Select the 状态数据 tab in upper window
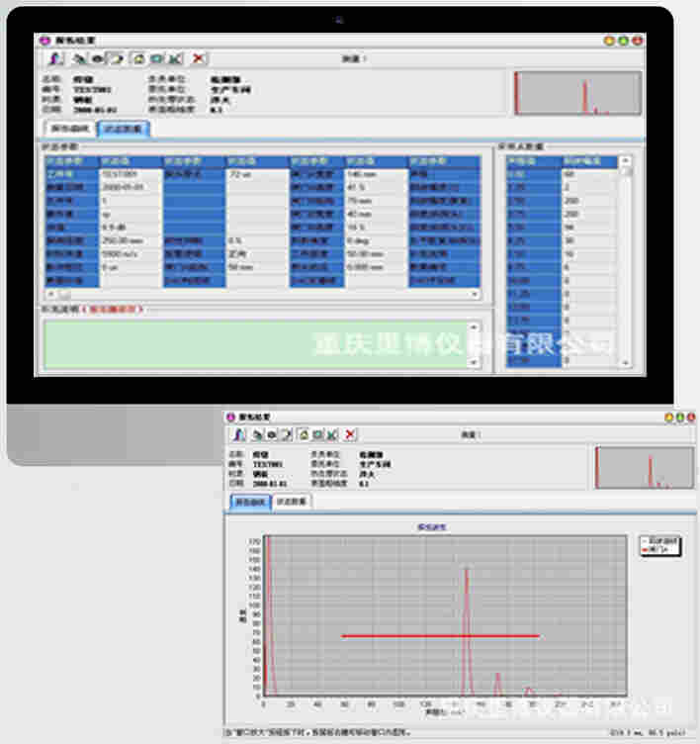This screenshot has height=744, width=700. pos(122,128)
